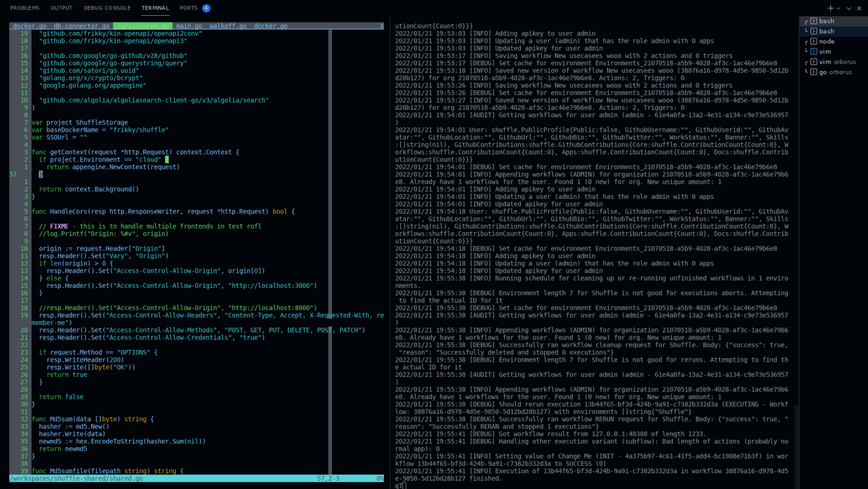
Task: Create a new terminal with plus icon
Action: [x=830, y=8]
